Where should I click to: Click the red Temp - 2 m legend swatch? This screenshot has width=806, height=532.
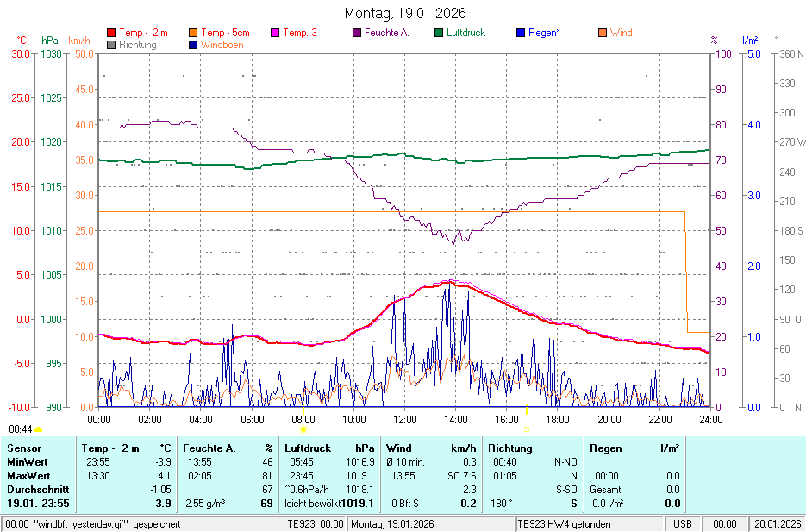[111, 33]
